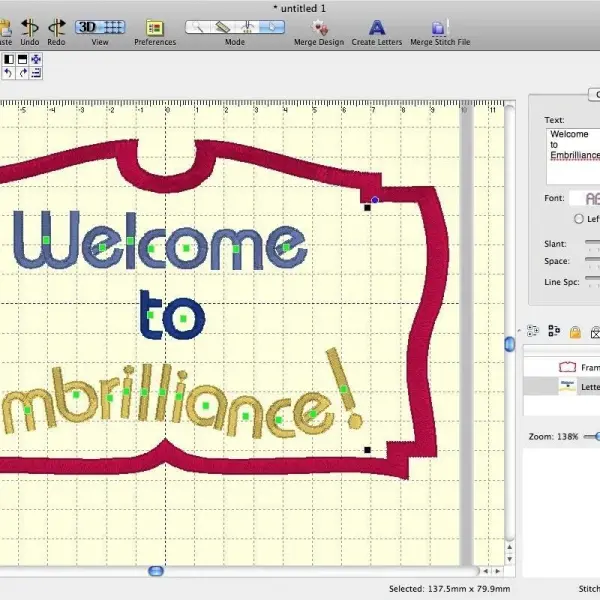Viewport: 600px width, 600px height.
Task: Click the Undo toolbar icon
Action: (29, 28)
